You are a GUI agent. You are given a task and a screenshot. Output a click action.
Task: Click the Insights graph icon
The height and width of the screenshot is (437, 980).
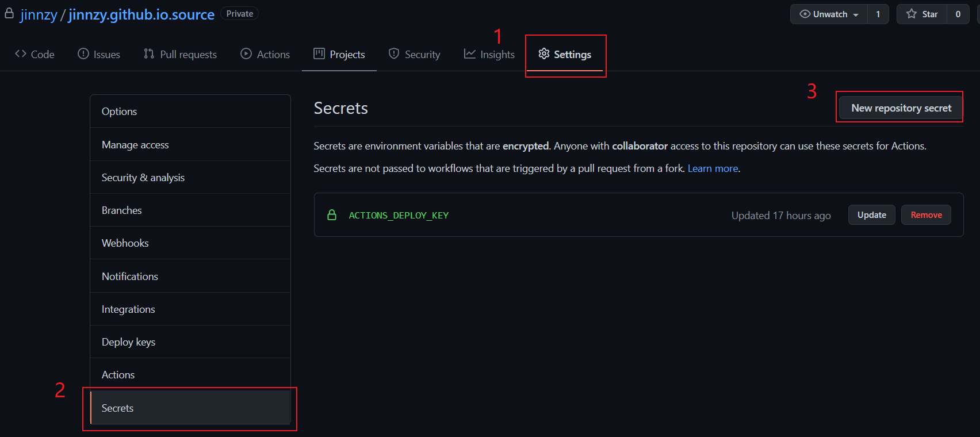point(470,54)
